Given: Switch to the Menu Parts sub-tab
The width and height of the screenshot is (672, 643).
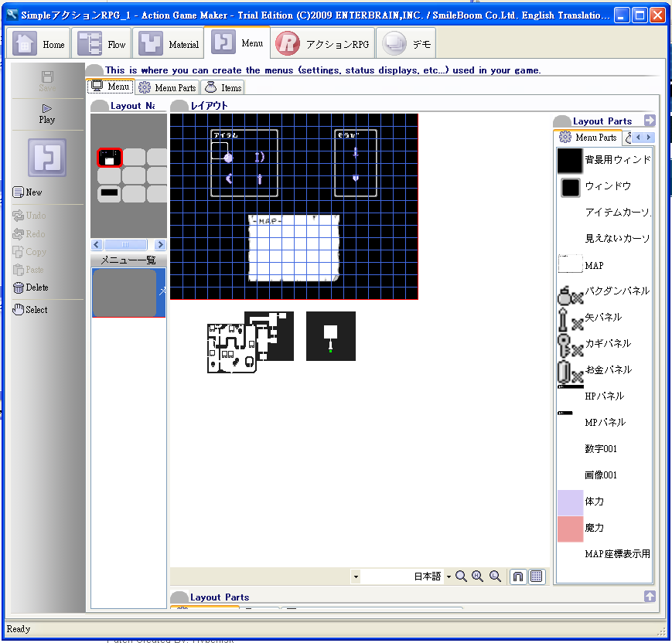Looking at the screenshot, I should (168, 87).
